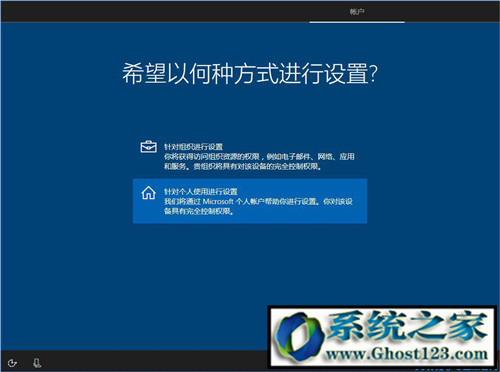This screenshot has height=372, width=500.
Task: Click the microphone icon in bottom bar
Action: point(37,363)
